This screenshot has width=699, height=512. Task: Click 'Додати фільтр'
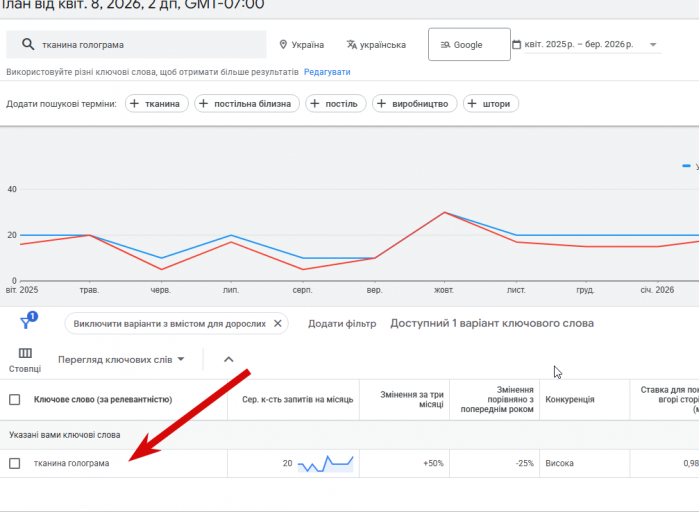(342, 324)
